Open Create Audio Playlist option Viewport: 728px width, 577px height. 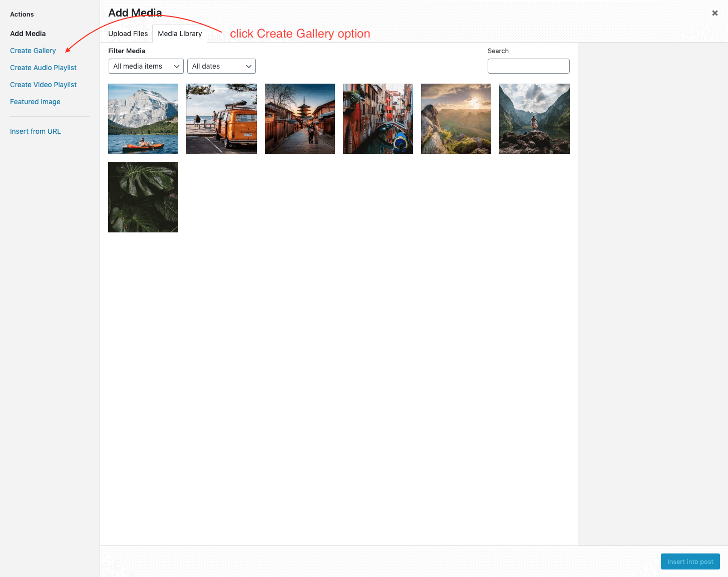point(43,68)
